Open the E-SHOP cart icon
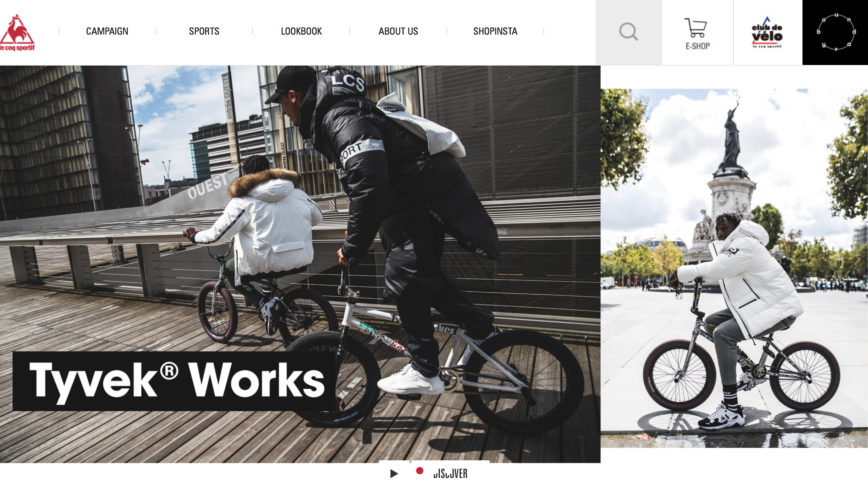 (696, 28)
